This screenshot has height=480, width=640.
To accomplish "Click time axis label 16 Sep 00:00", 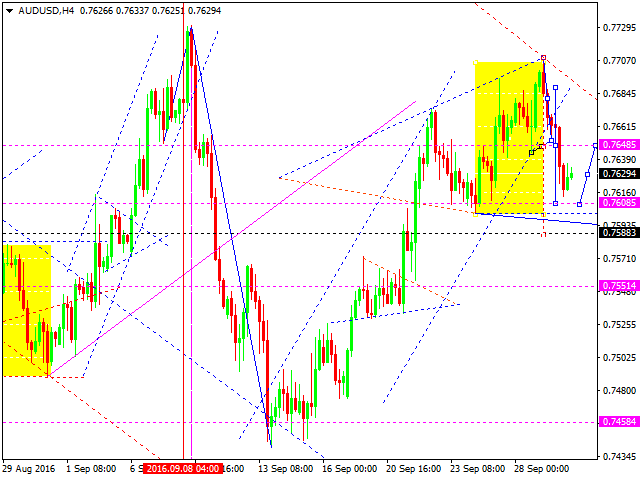I will pos(349,469).
